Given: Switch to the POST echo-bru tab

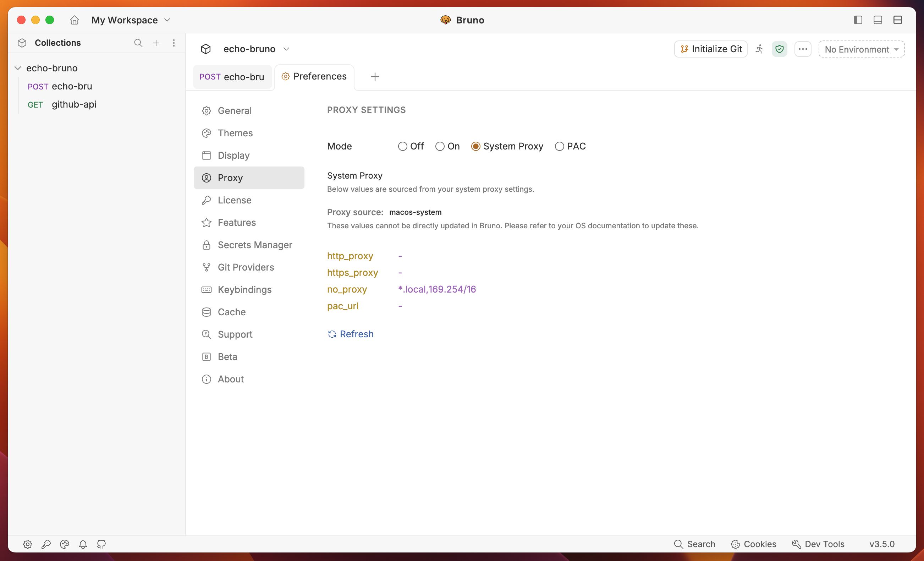Looking at the screenshot, I should click(x=232, y=77).
